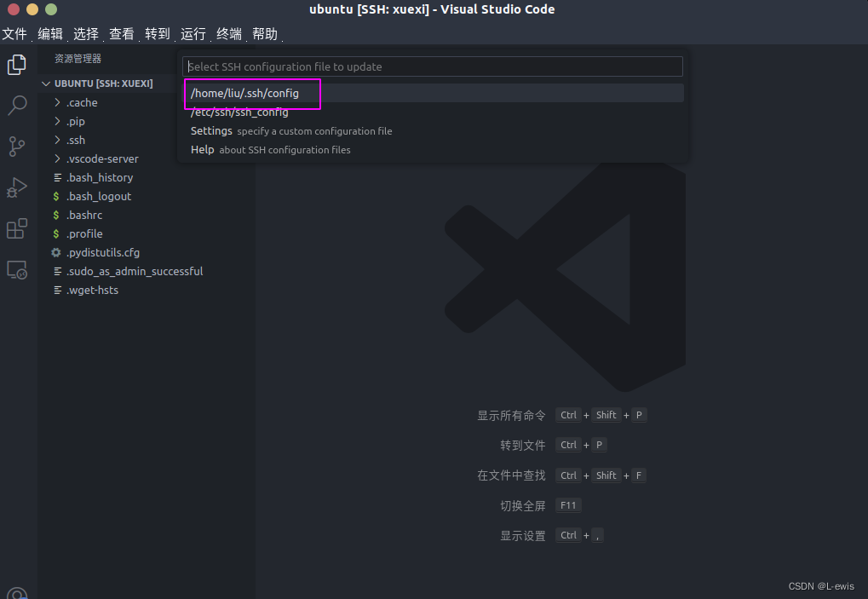Click the 资源管理器 panel title
This screenshot has height=599, width=868.
tap(78, 59)
